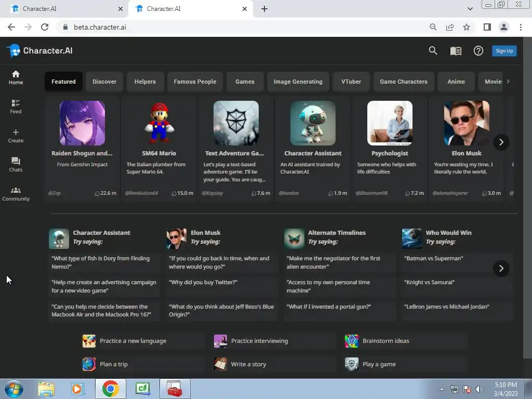Open Chats from the sidebar
The width and height of the screenshot is (532, 399).
click(16, 165)
